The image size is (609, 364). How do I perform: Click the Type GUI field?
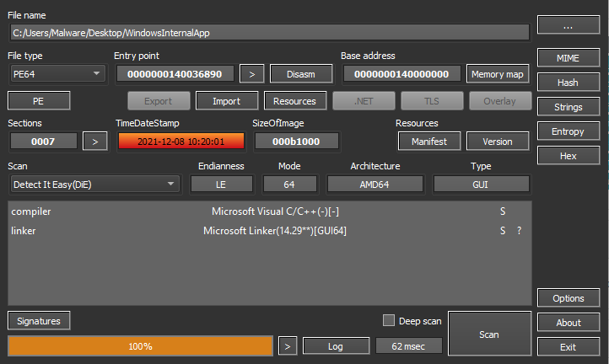click(481, 185)
